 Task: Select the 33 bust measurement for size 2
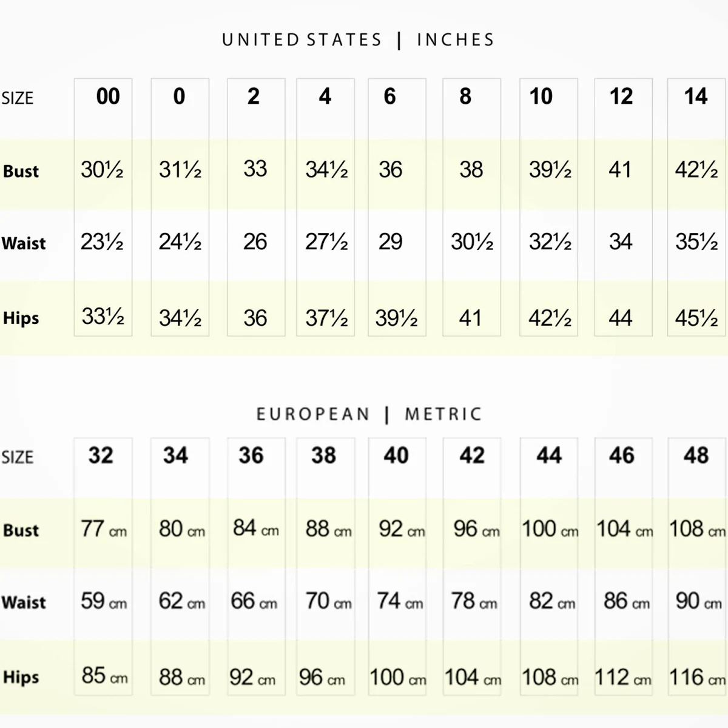point(255,169)
